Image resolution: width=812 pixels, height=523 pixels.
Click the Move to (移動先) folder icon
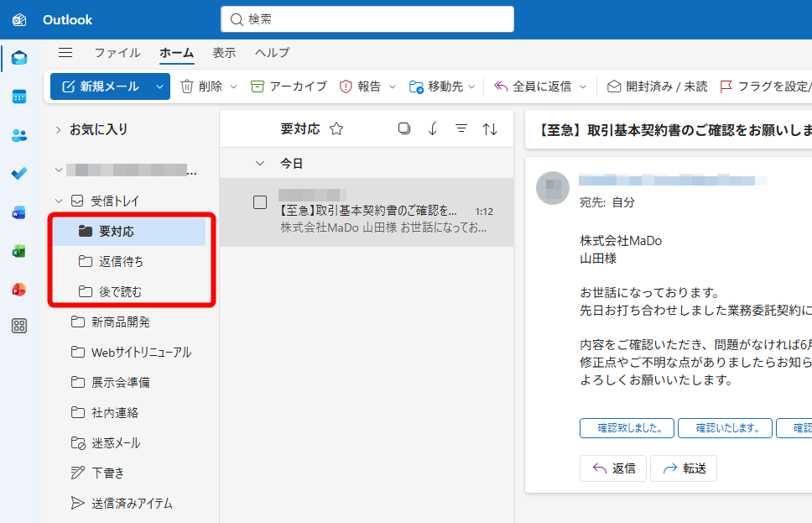[x=416, y=86]
